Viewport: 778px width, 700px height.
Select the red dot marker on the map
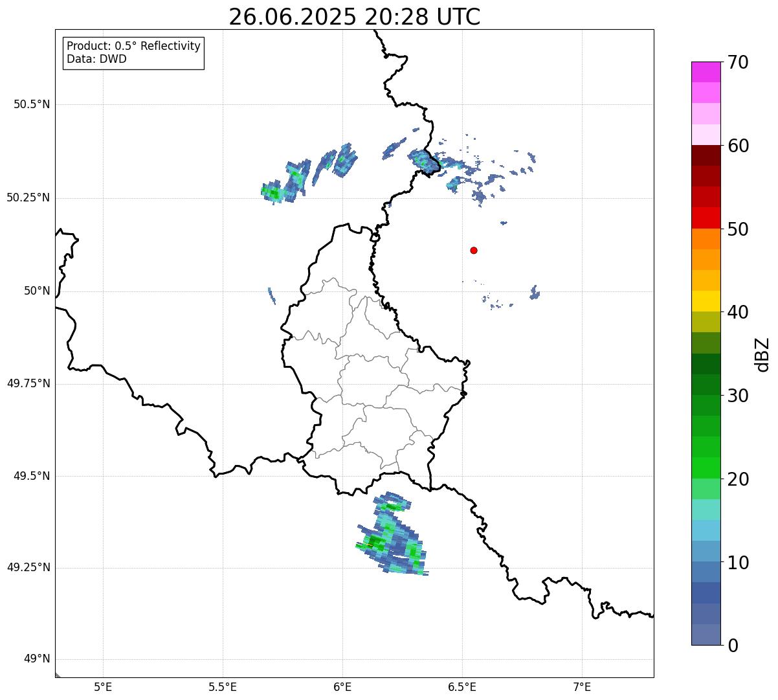(x=474, y=250)
